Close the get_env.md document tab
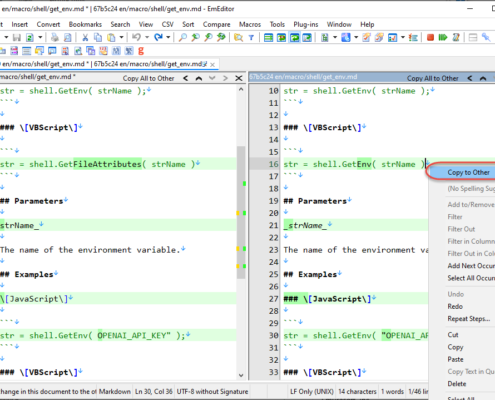Image resolution: width=495 pixels, height=400 pixels. click(x=212, y=64)
